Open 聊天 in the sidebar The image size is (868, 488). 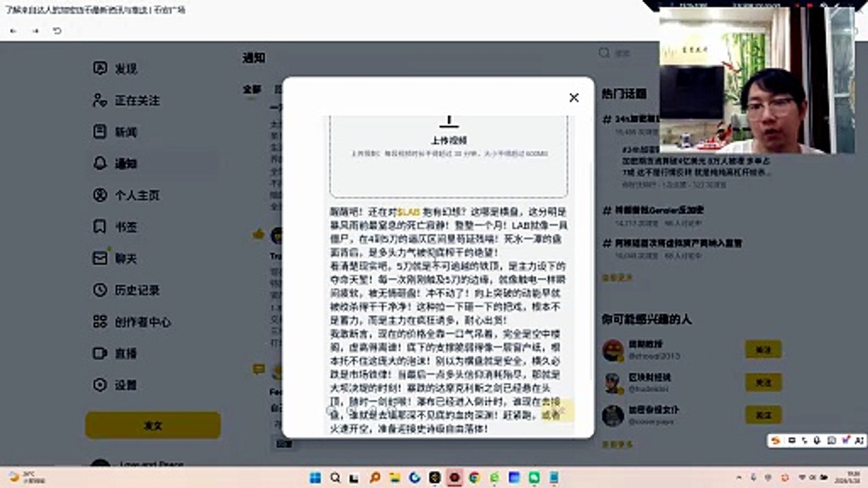click(115, 258)
